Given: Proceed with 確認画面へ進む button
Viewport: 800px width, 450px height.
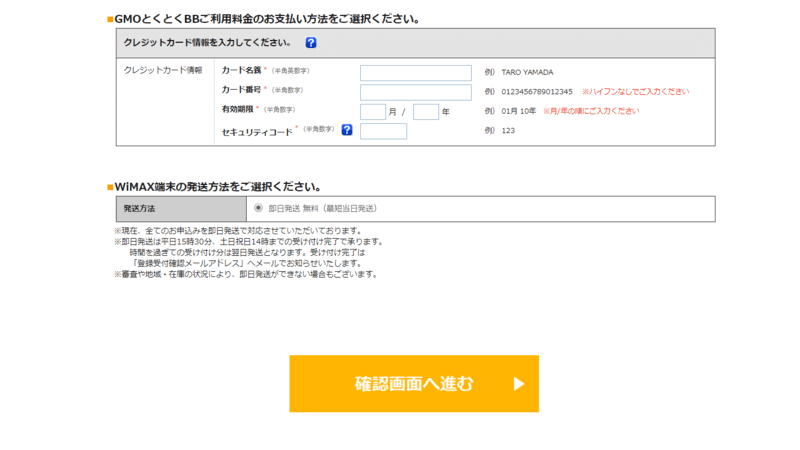Looking at the screenshot, I should coord(414,384).
